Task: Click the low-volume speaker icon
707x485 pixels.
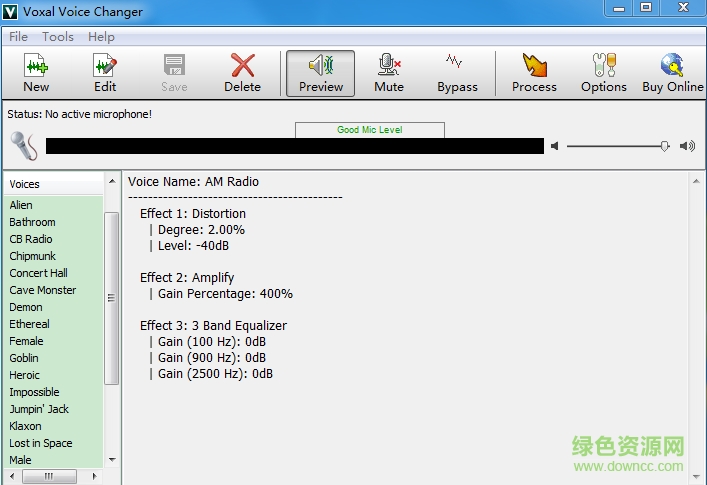Action: click(x=555, y=146)
